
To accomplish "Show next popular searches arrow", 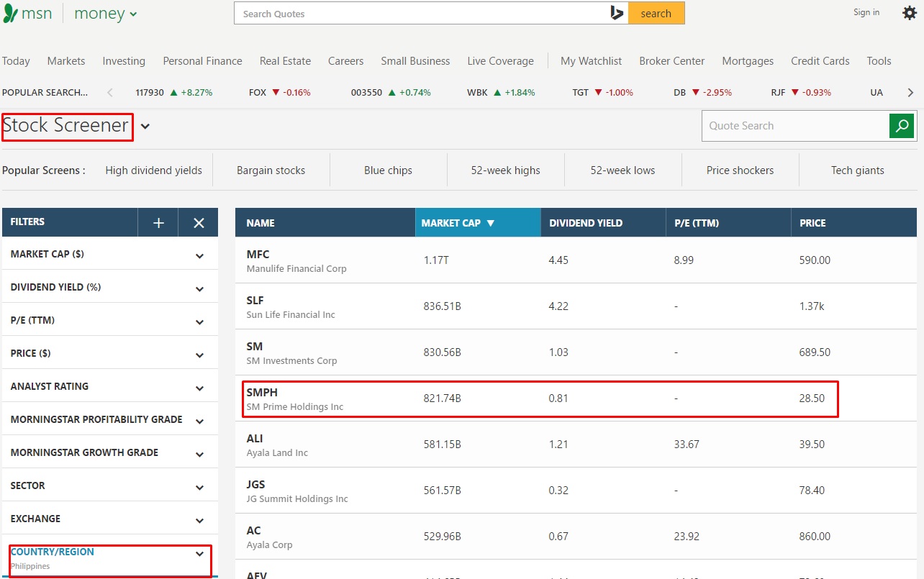I will click(910, 92).
